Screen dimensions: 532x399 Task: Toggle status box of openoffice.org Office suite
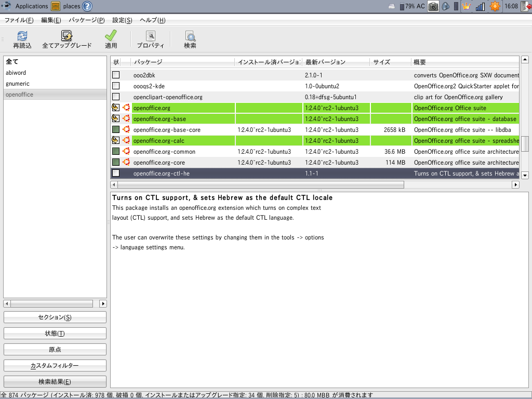[116, 108]
